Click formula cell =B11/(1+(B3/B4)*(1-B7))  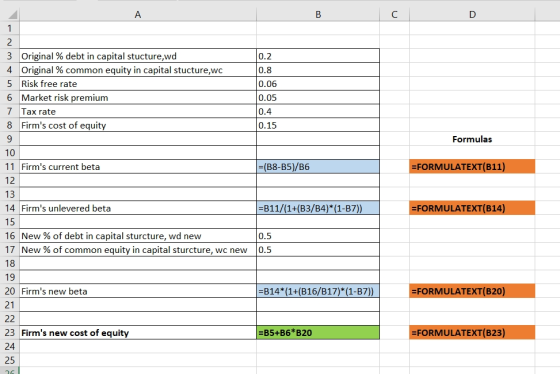click(318, 208)
